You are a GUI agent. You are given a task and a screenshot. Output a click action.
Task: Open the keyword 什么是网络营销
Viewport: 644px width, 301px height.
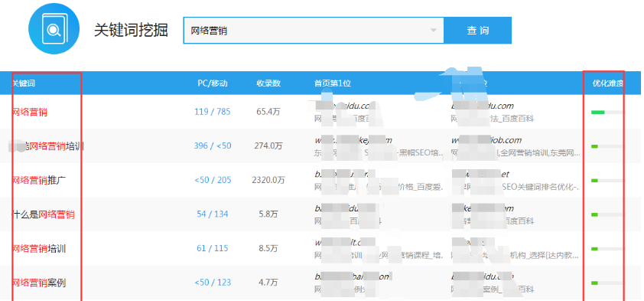[43, 214]
